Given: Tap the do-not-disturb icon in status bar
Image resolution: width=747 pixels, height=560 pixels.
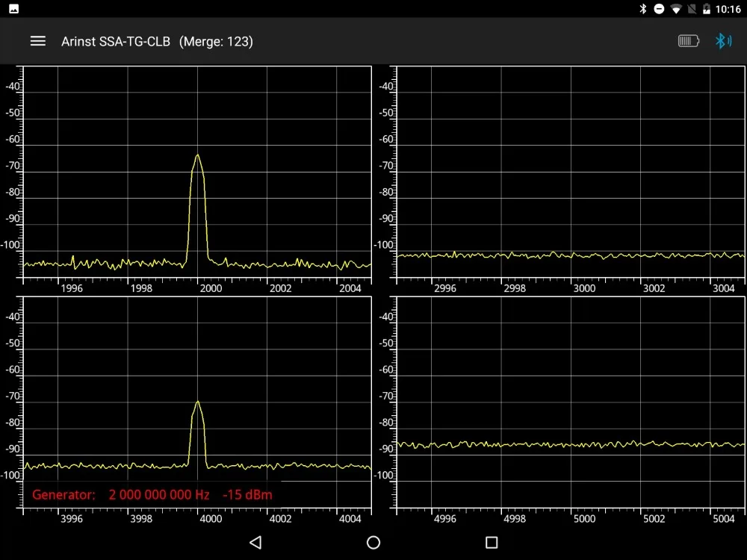Looking at the screenshot, I should click(x=659, y=8).
